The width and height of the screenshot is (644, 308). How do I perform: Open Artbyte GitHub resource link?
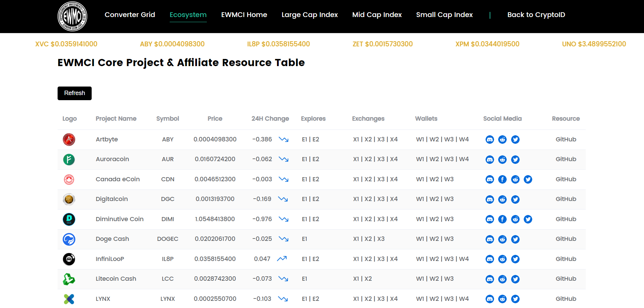[566, 139]
